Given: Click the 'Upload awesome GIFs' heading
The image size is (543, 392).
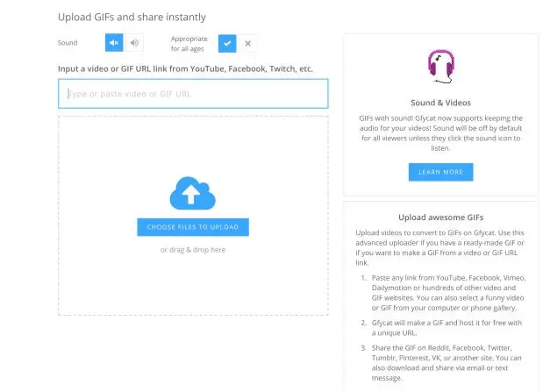Looking at the screenshot, I should coord(440,216).
